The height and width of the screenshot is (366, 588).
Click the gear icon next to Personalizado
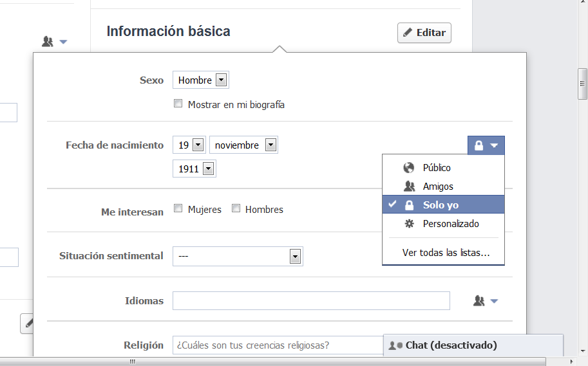[x=409, y=224]
